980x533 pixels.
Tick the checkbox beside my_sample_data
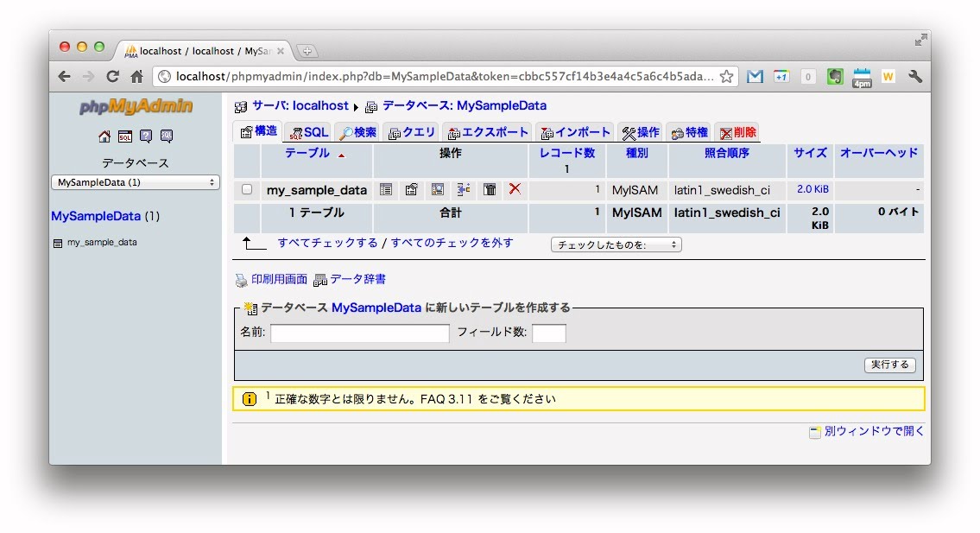click(247, 189)
